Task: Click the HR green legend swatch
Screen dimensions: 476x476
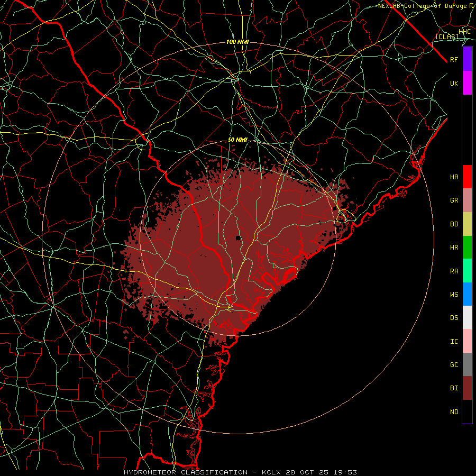Action: click(x=467, y=248)
